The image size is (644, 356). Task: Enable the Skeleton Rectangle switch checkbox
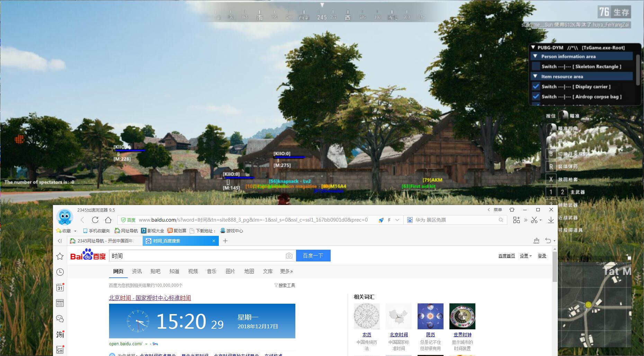(536, 66)
